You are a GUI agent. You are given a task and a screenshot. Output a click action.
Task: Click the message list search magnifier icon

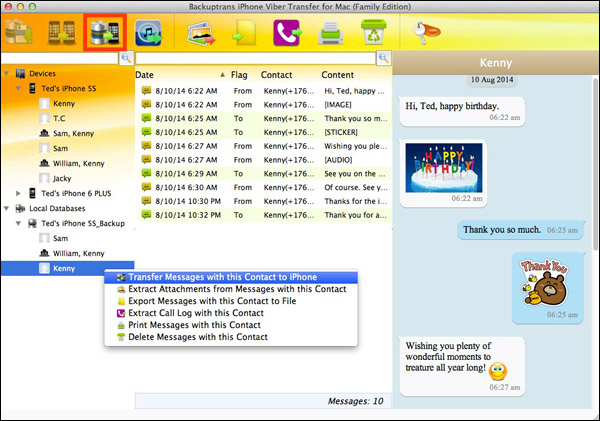[x=384, y=58]
